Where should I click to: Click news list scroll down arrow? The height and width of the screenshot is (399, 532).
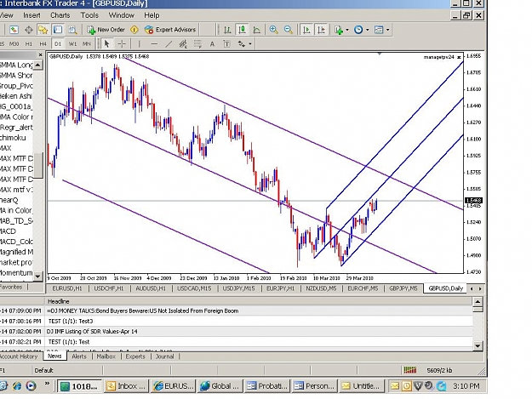[478, 345]
